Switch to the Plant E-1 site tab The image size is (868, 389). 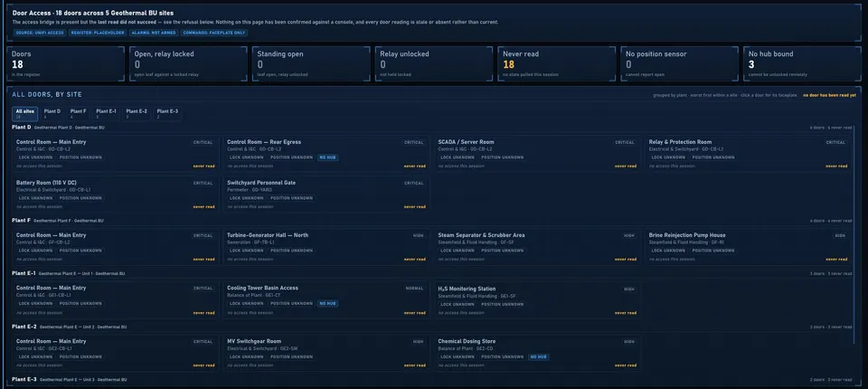pyautogui.click(x=106, y=114)
